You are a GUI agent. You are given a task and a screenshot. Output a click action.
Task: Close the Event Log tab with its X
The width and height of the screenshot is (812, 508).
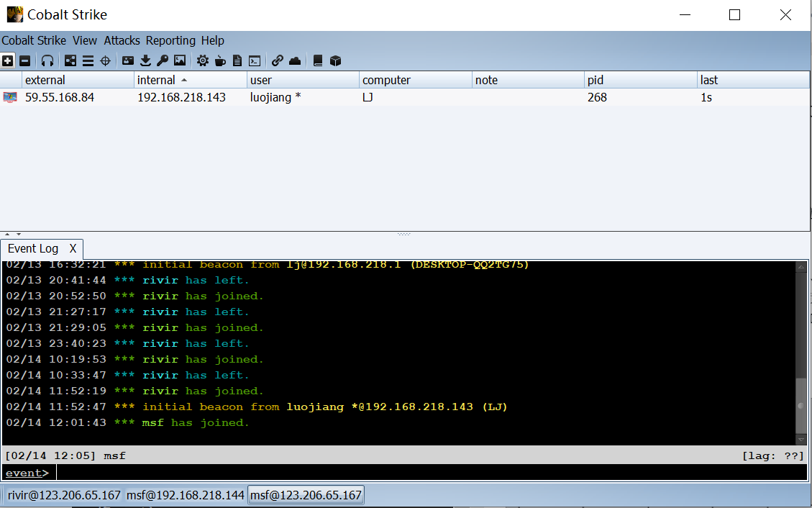(73, 248)
